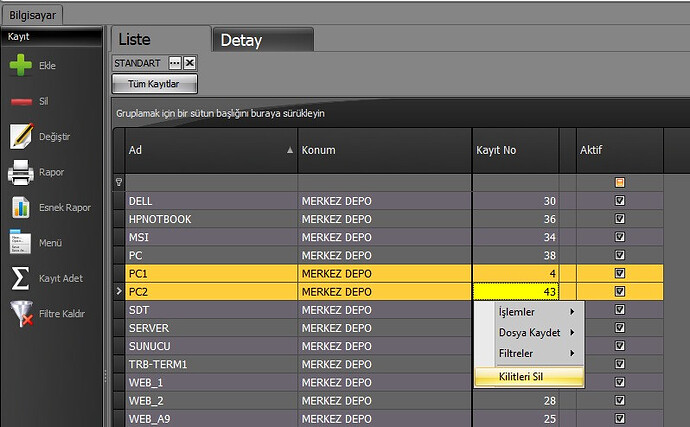The height and width of the screenshot is (427, 690).
Task: Click the red minus Sil icon
Action: coord(21,102)
